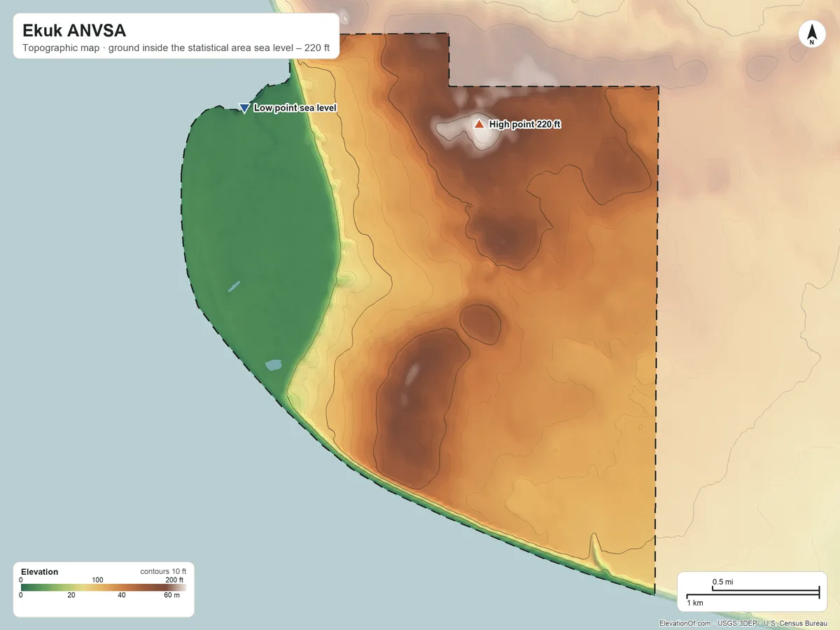Click the 'contours 10 ft' legend note
Screen dimensions: 840x630
tap(163, 572)
